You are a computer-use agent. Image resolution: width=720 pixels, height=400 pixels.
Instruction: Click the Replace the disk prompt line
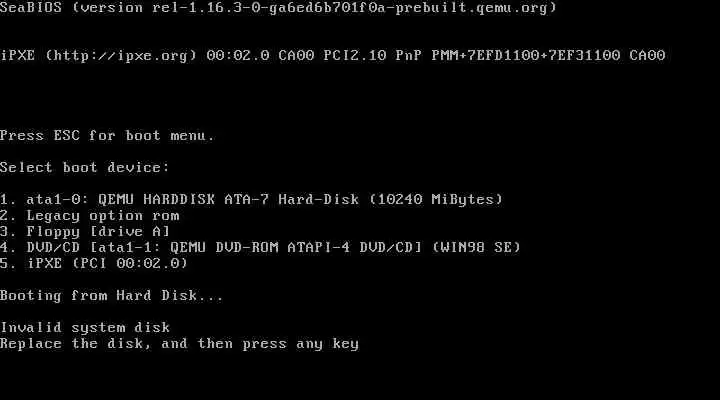[x=180, y=344]
